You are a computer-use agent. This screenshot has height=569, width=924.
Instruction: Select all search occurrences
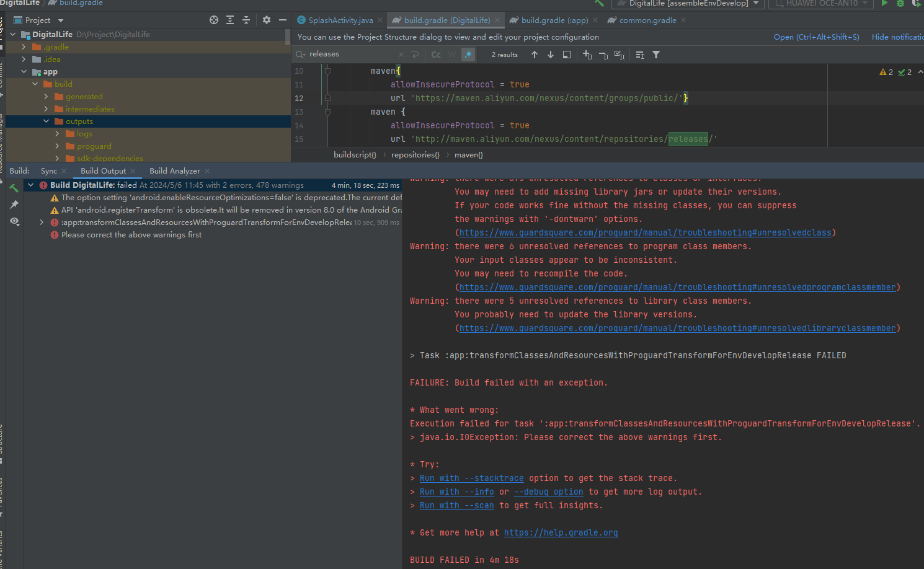coord(620,55)
